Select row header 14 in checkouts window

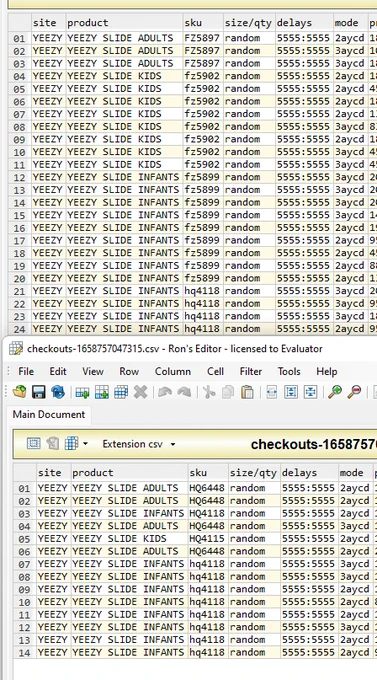click(x=24, y=653)
